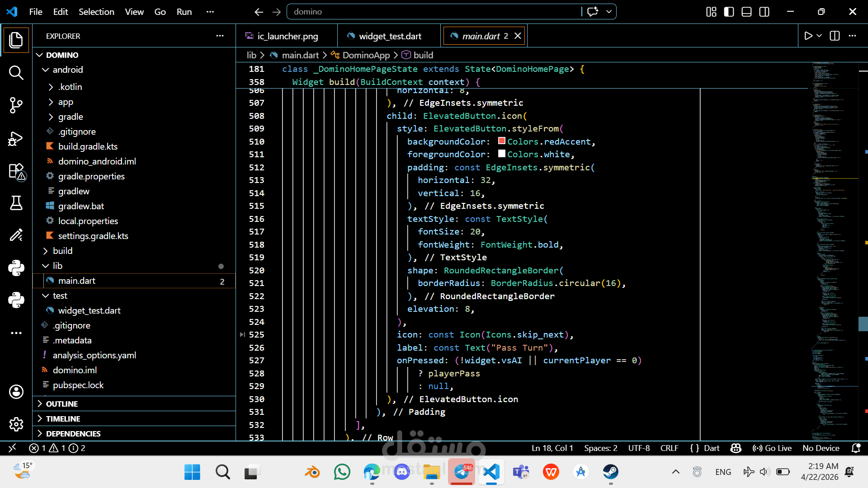Click the Go Live status bar button

pos(772,448)
